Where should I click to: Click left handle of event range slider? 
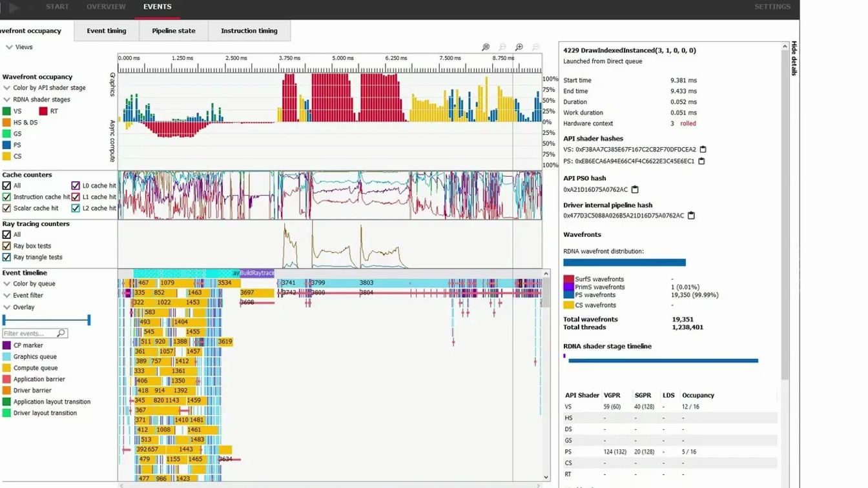point(4,320)
